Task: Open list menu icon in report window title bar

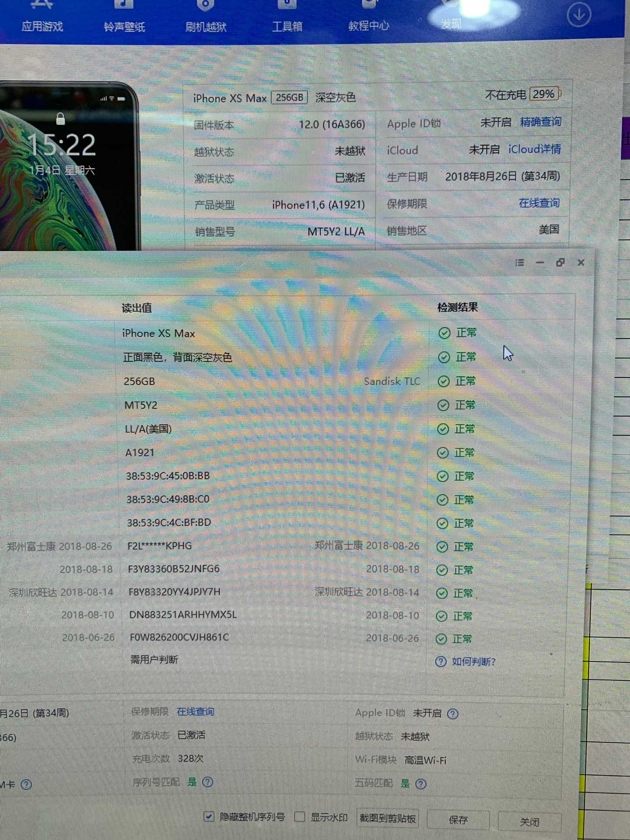Action: point(519,262)
